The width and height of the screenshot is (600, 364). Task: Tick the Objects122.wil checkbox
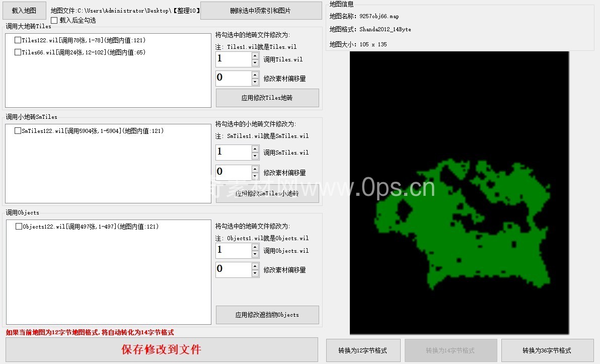pyautogui.click(x=19, y=227)
